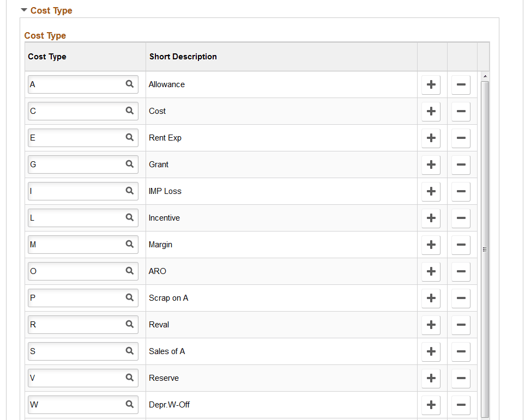Delete the Reval row

point(461,325)
